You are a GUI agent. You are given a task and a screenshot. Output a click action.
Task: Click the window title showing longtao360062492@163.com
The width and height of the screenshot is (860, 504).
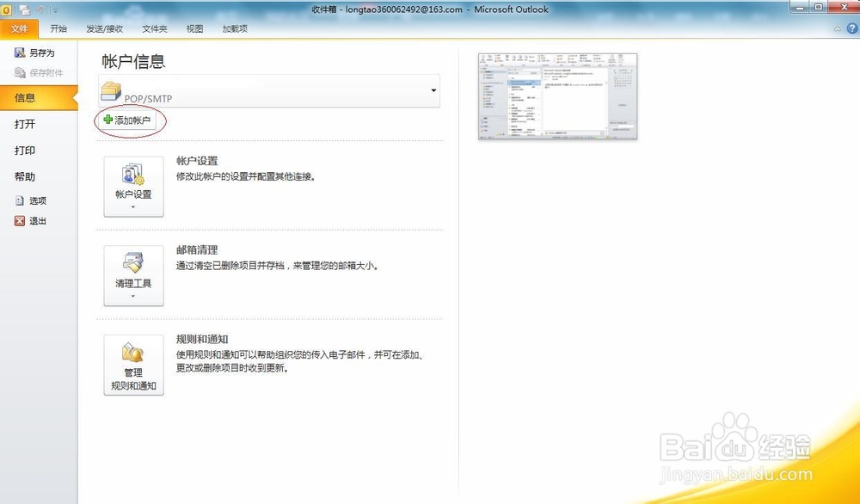(x=430, y=9)
